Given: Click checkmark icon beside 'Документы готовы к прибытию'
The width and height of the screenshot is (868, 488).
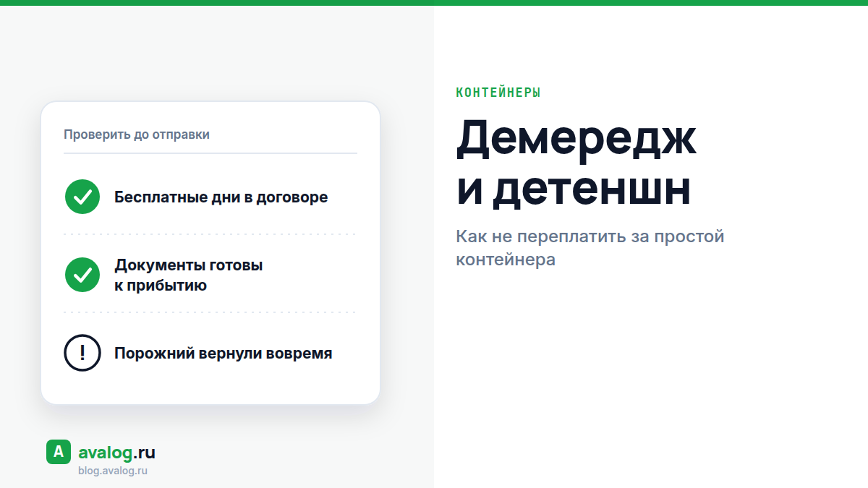Looking at the screenshot, I should pyautogui.click(x=82, y=275).
